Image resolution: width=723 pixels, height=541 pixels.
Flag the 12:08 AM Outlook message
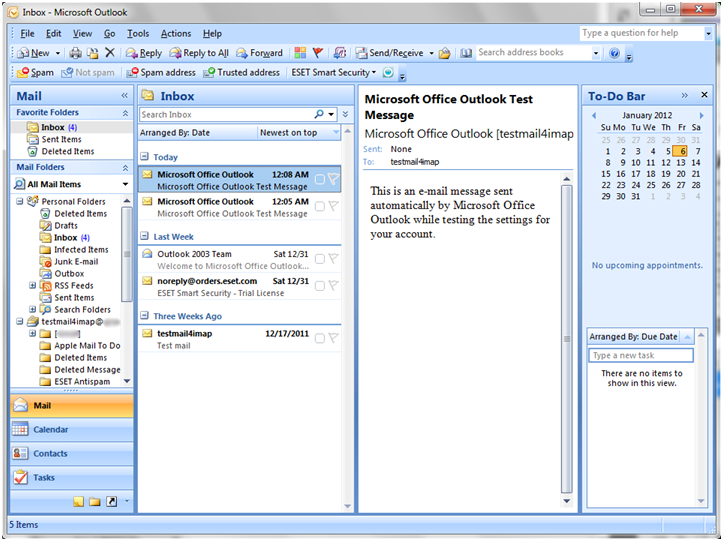333,179
